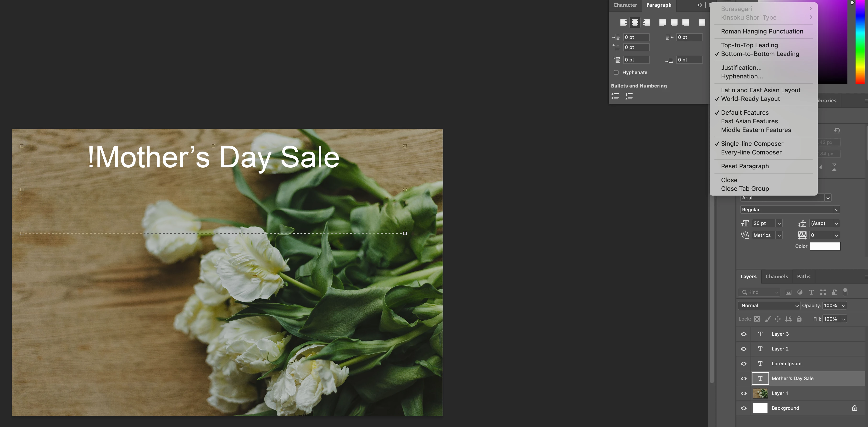Click Reset Paragraph in the menu
Screen dimensions: 868x427
[745, 166]
